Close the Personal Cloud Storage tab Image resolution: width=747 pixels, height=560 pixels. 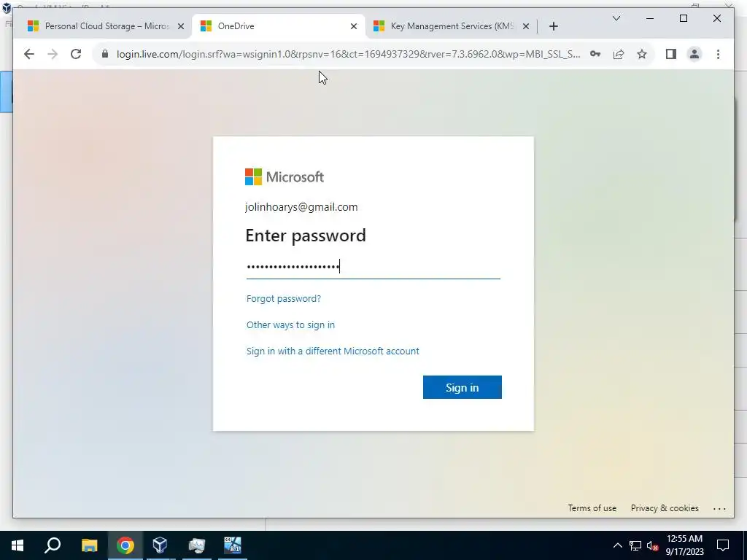(x=181, y=27)
